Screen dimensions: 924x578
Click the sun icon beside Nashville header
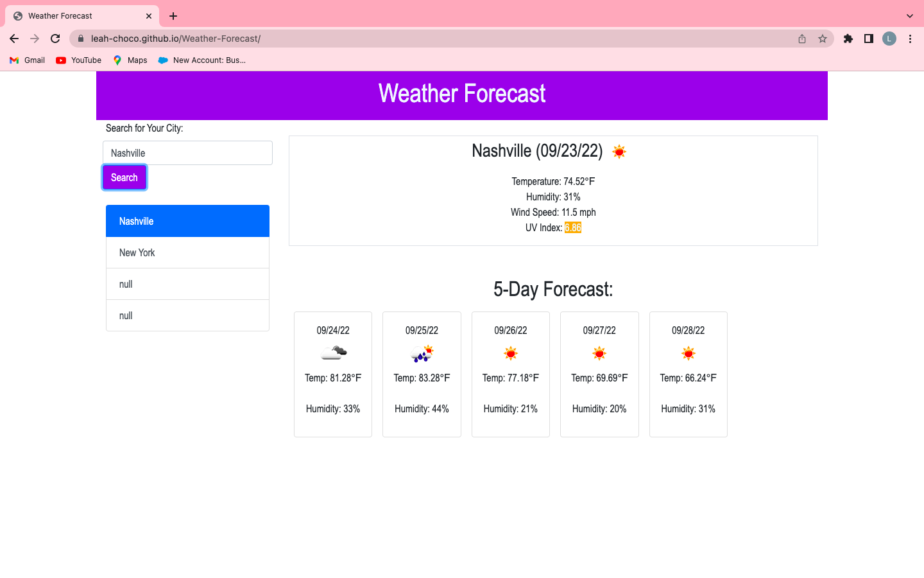coord(619,152)
